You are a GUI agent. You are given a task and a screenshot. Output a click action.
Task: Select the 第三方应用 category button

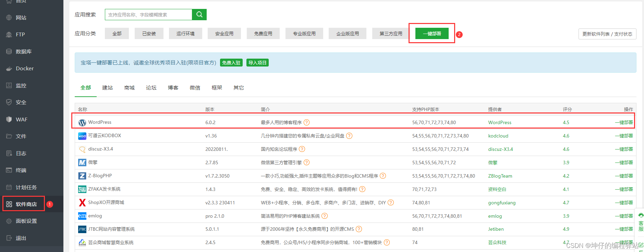[x=391, y=34]
